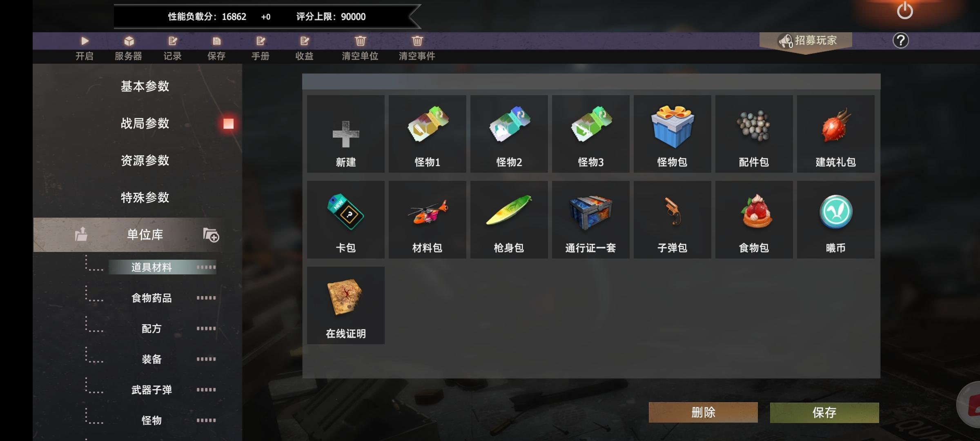Screen dimensions: 980x441
Task: Click the add-folder icon beside 单位库
Action: 211,235
